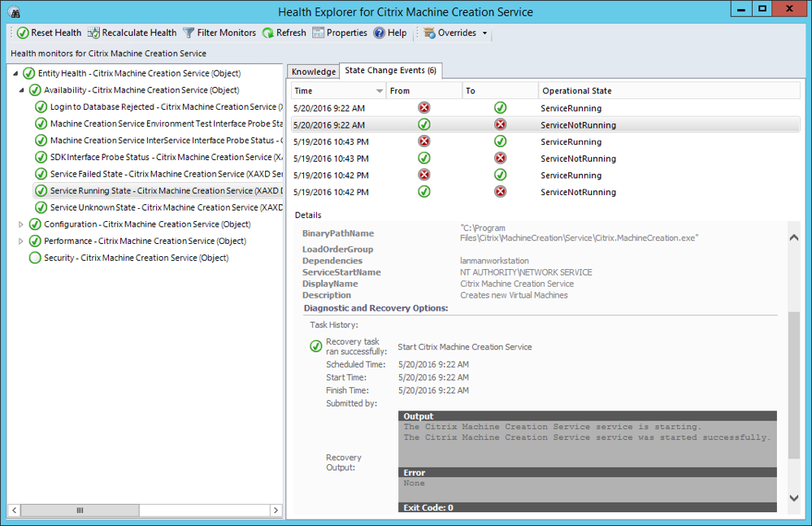Select Entity Health - Citrix Machine Creation Service

pos(139,73)
